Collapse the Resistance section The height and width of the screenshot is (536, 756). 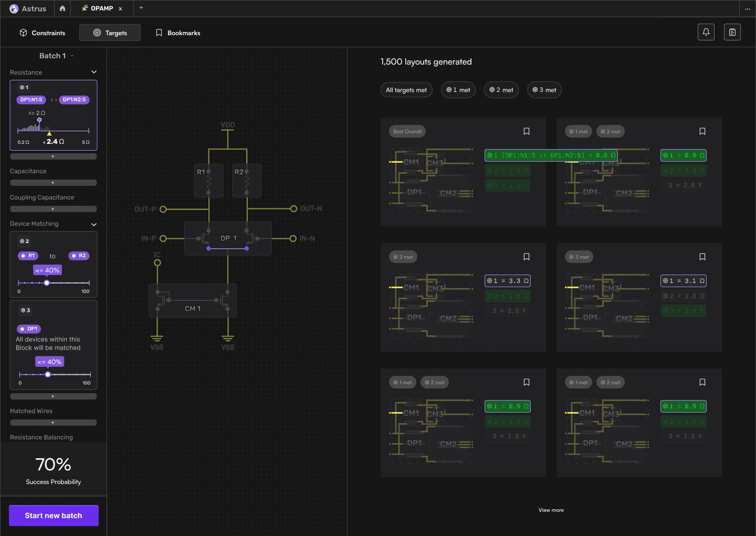94,72
